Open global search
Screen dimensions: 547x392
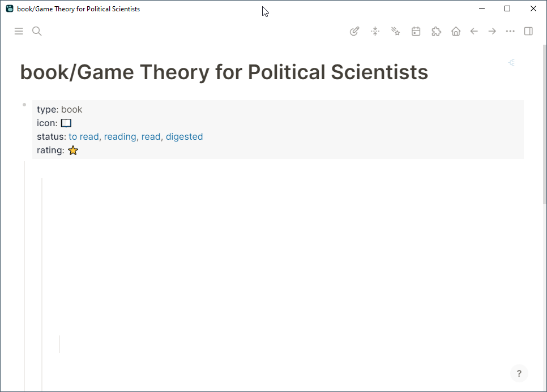coord(36,31)
